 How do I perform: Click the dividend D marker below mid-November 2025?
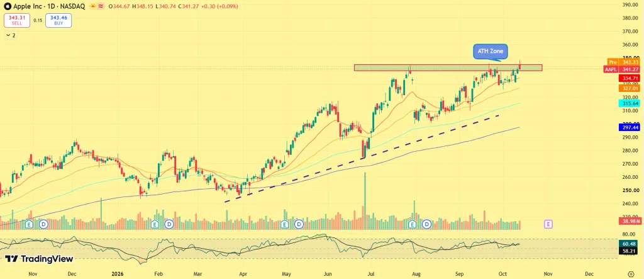click(43, 224)
